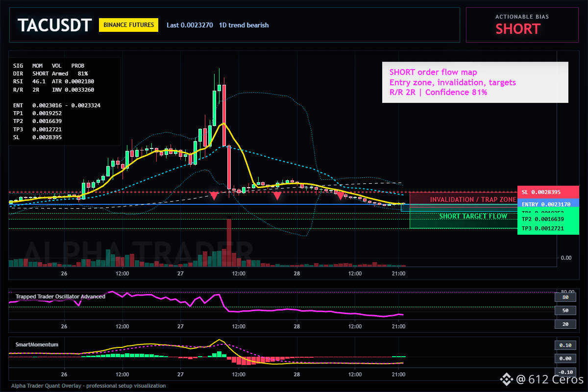Click the 0.10 level on SmartMomentum scale

(565, 345)
